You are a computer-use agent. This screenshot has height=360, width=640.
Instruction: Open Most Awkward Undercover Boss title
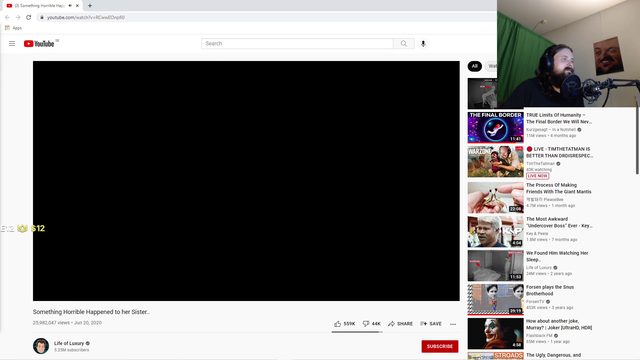pyautogui.click(x=559, y=222)
